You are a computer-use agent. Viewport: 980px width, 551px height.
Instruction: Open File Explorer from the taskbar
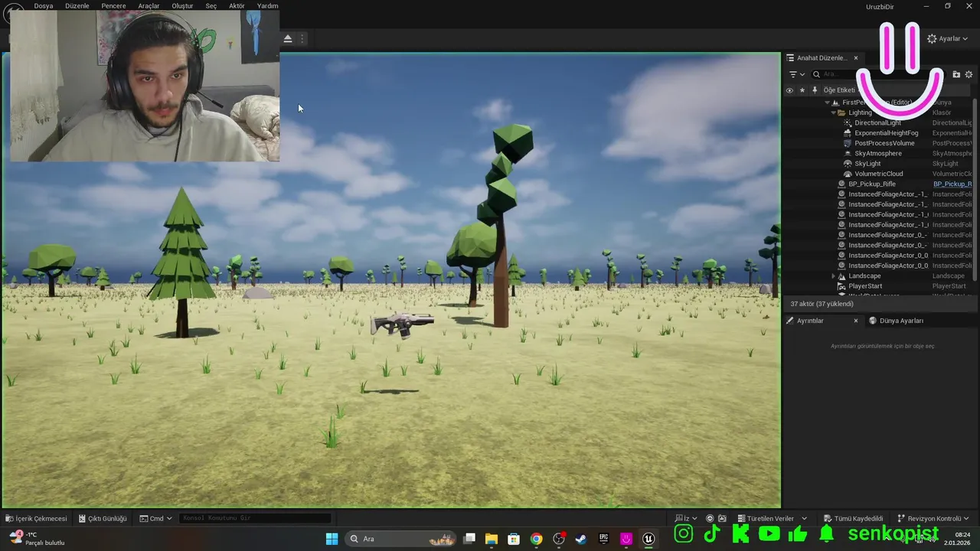pyautogui.click(x=492, y=539)
